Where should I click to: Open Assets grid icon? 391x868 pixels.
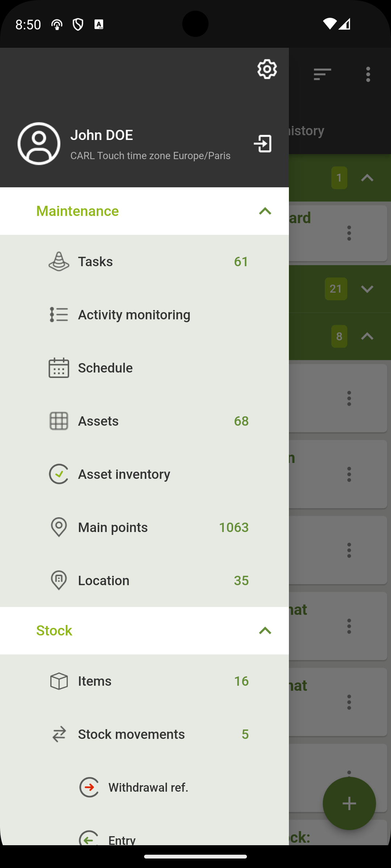click(59, 421)
